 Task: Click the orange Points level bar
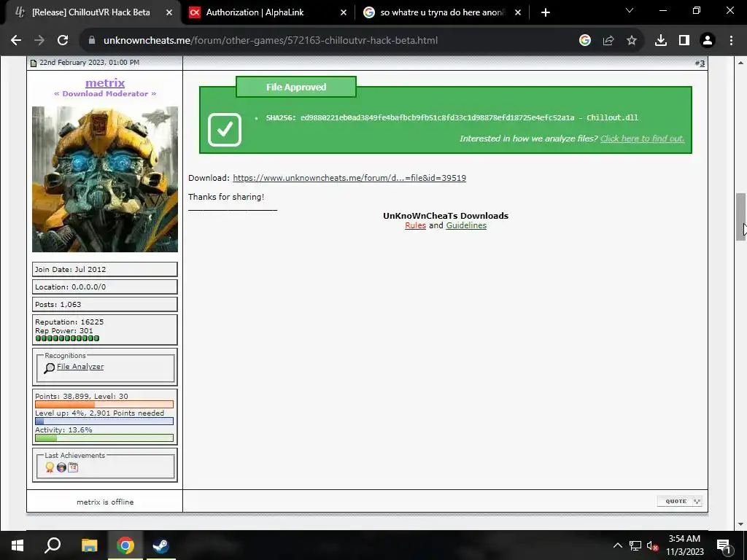coord(104,404)
